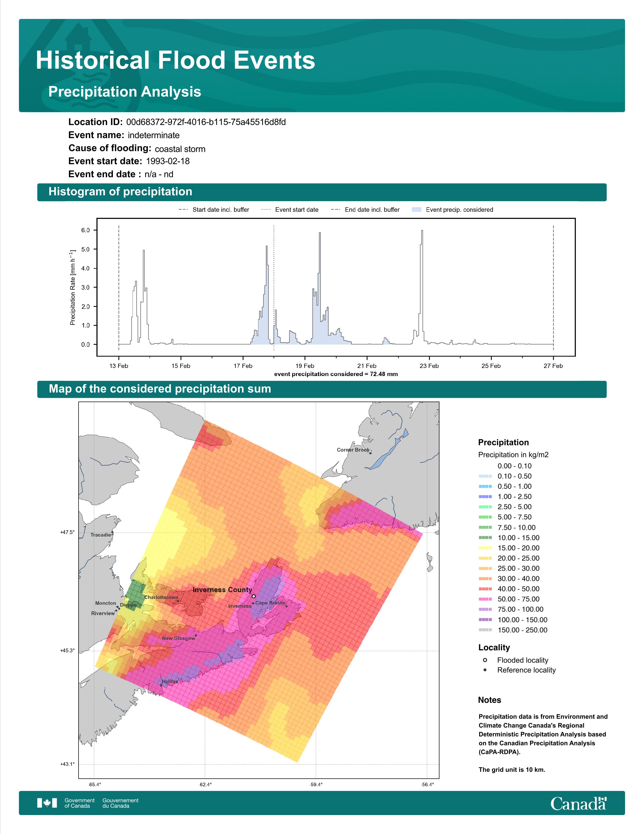Image resolution: width=644 pixels, height=834 pixels.
Task: Click the 40.00 - 50.00 red swatch
Action: [x=485, y=589]
